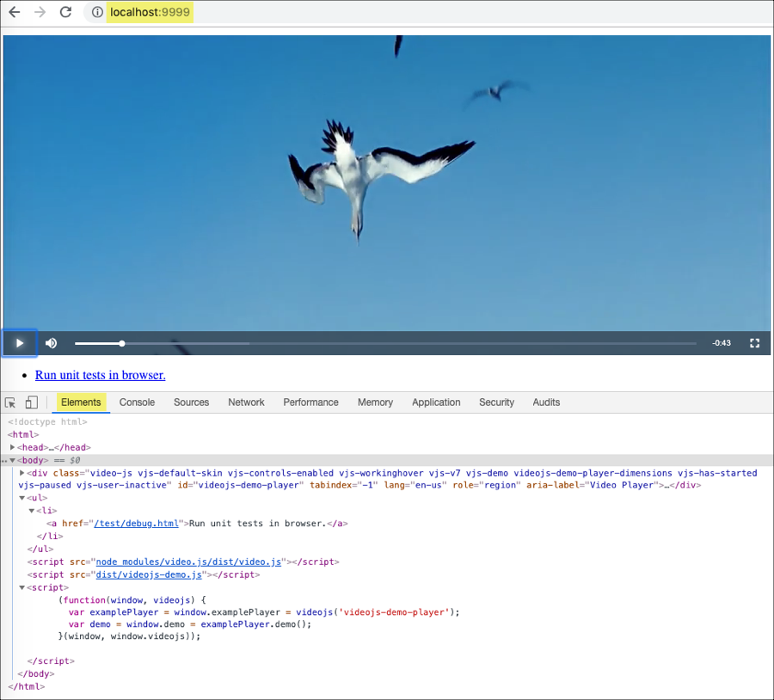Open site information from the address bar
Viewport: 774px width, 700px height.
(x=96, y=12)
